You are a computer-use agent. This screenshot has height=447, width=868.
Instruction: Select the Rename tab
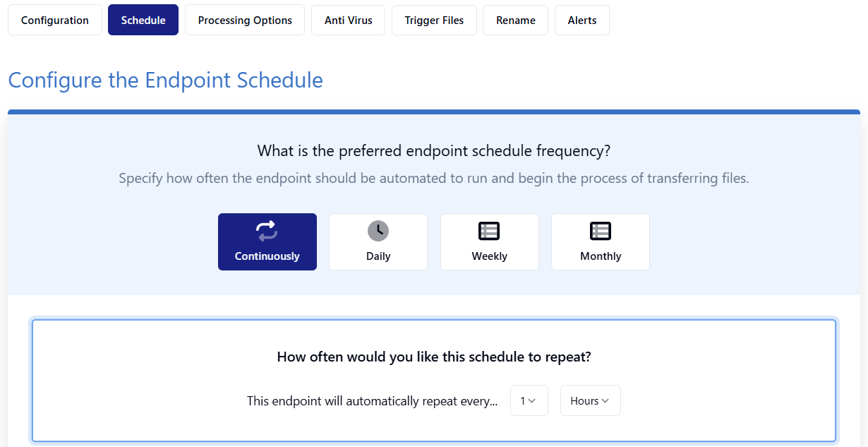coord(516,20)
